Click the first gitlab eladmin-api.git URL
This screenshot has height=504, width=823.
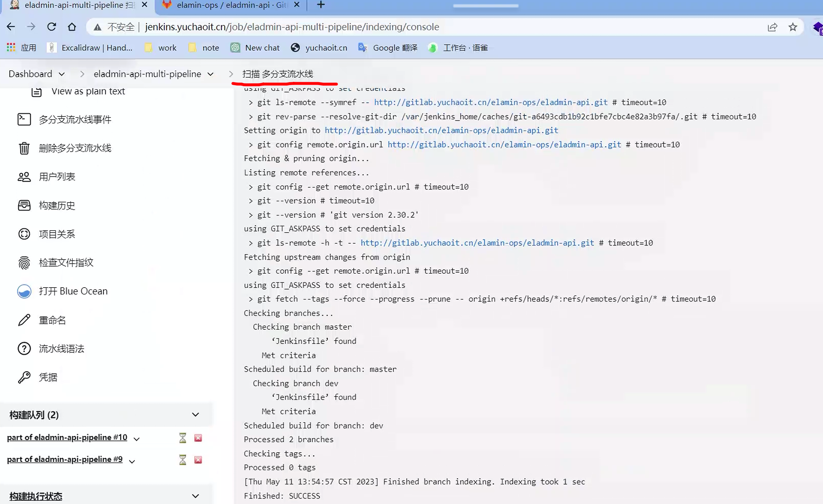(x=490, y=102)
